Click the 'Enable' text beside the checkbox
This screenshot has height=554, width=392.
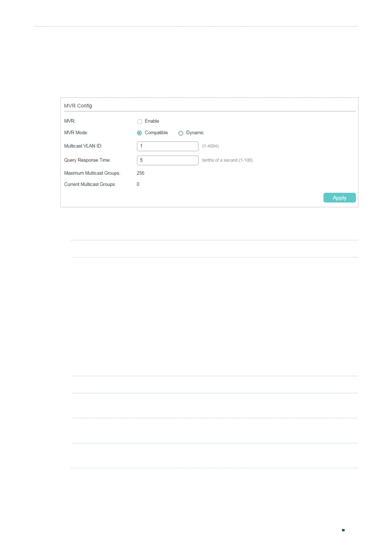tap(152, 121)
